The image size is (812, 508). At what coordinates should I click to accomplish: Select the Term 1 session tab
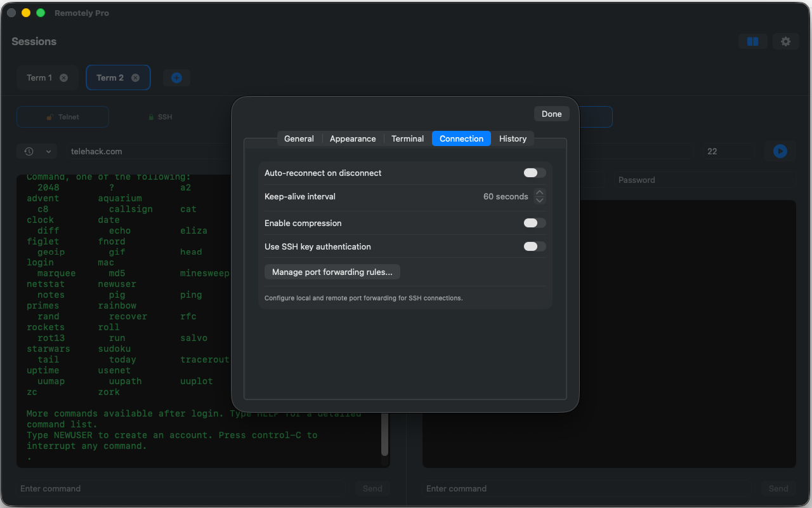tap(48, 77)
